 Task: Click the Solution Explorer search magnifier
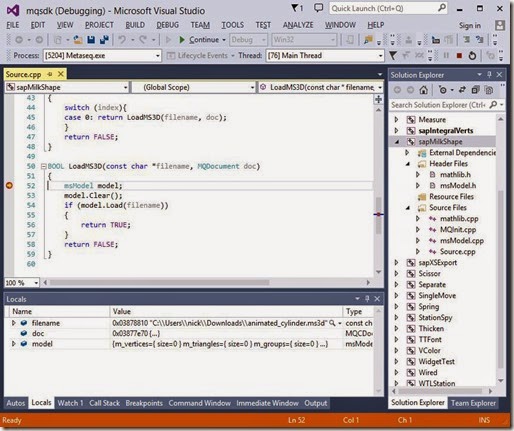coord(493,105)
